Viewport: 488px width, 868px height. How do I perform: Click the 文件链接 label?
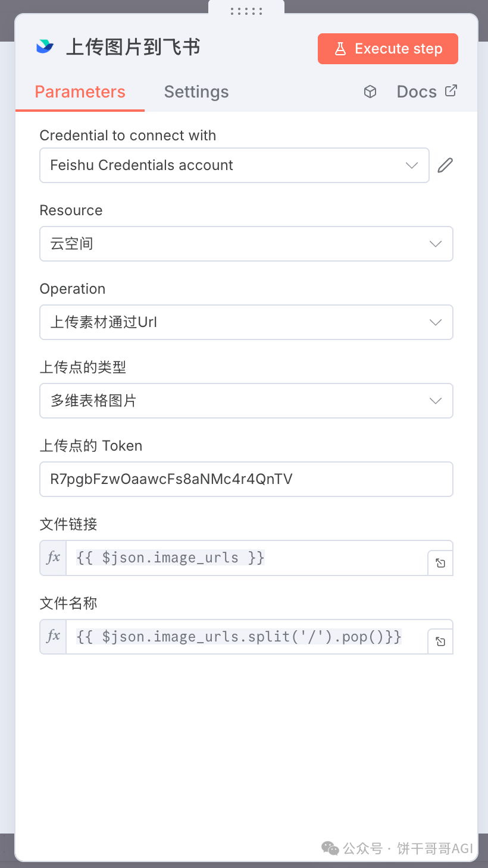[68, 524]
